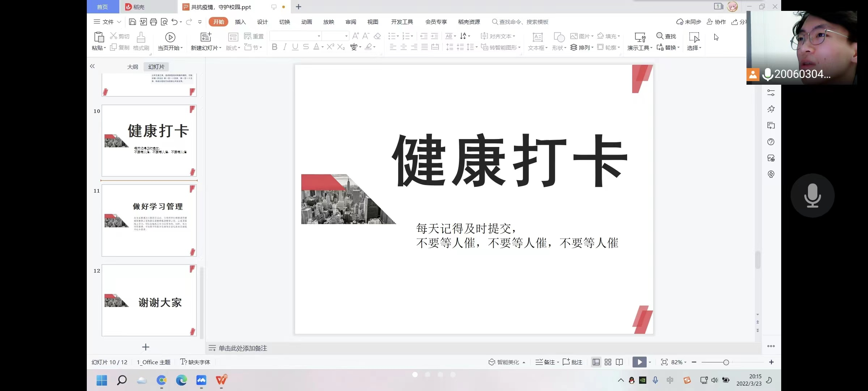This screenshot has height=391, width=868.
Task: Open the Design ribbon tab
Action: [263, 22]
